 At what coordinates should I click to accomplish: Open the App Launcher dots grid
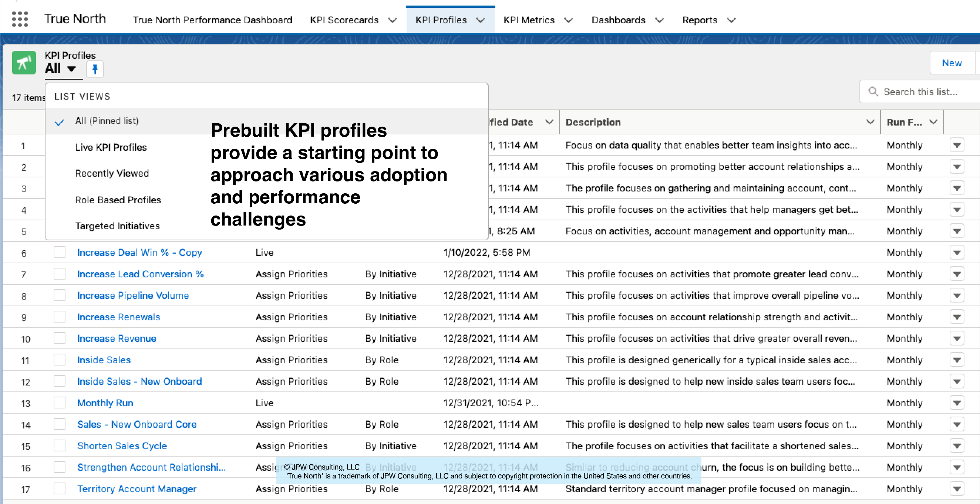(20, 19)
